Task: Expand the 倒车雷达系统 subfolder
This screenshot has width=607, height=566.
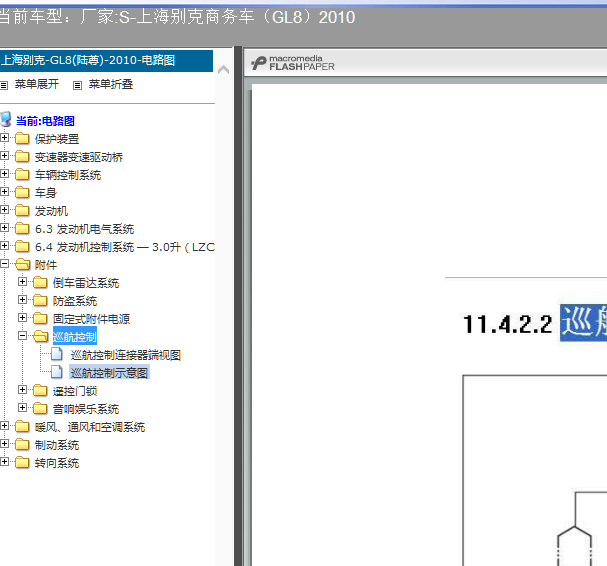Action: coord(22,281)
